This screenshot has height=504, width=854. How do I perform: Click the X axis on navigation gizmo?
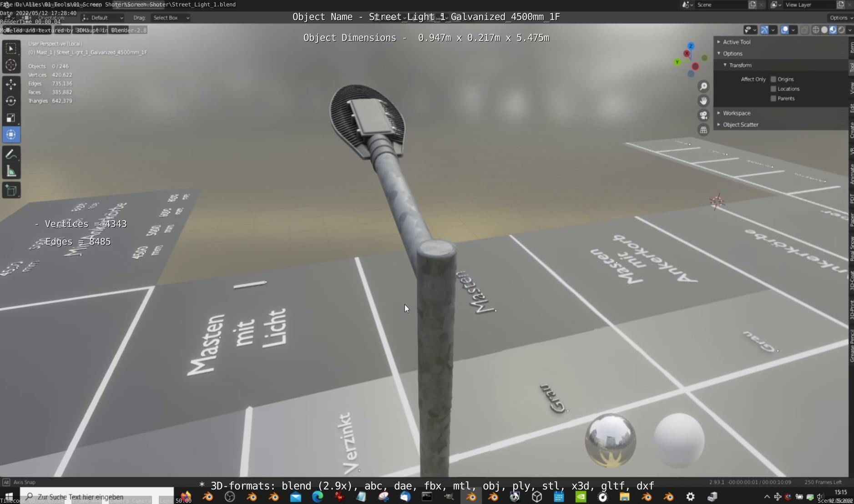pos(687,54)
